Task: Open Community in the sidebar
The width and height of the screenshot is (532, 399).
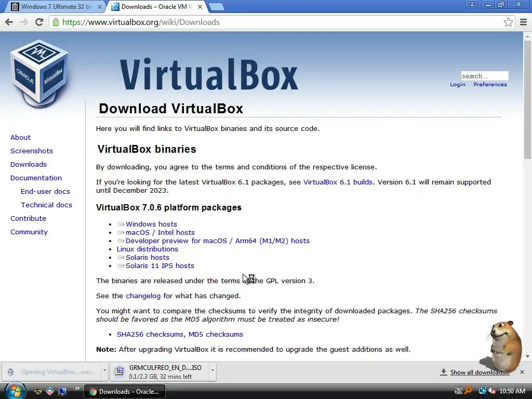Action: (x=29, y=232)
